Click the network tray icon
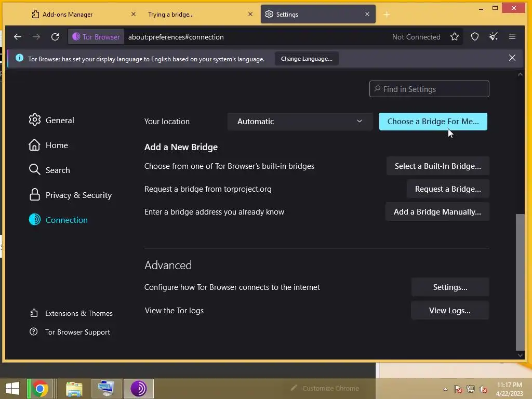The height and width of the screenshot is (399, 532). click(471, 389)
